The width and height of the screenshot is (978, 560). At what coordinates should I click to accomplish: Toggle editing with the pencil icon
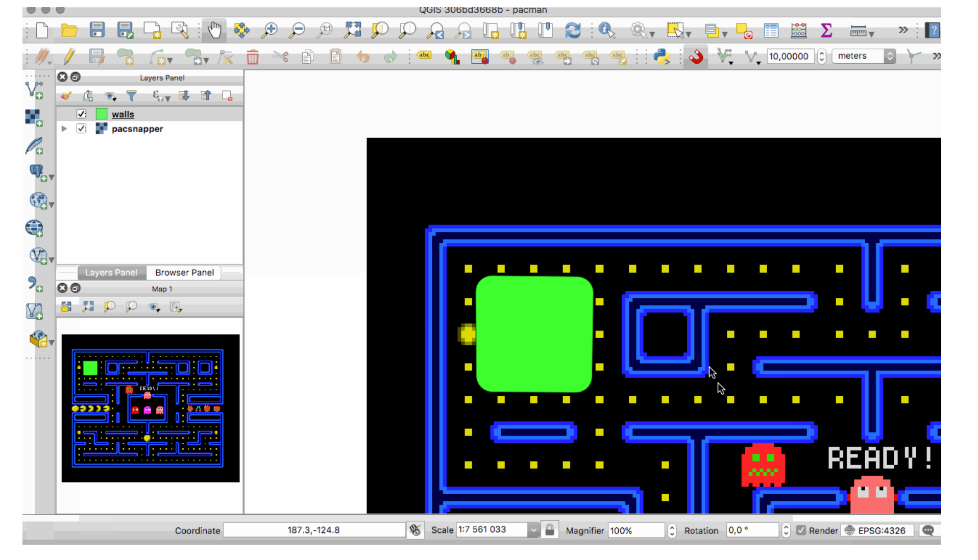point(69,57)
